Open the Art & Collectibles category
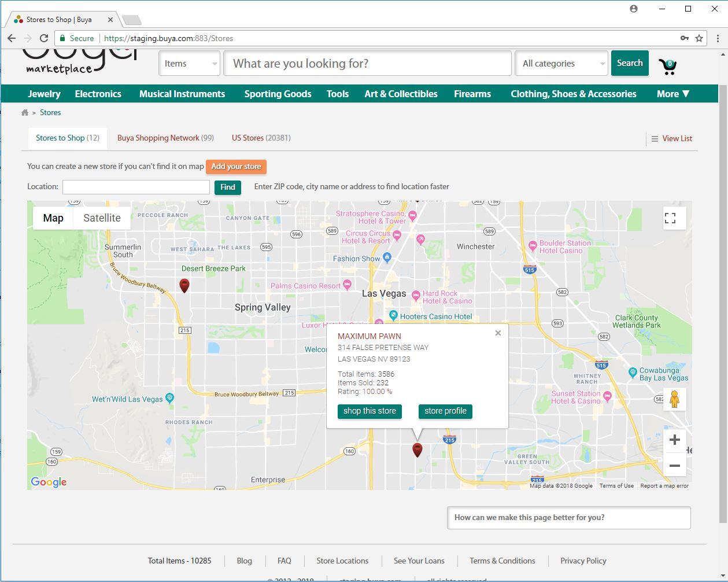This screenshot has width=728, height=582. pyautogui.click(x=401, y=94)
